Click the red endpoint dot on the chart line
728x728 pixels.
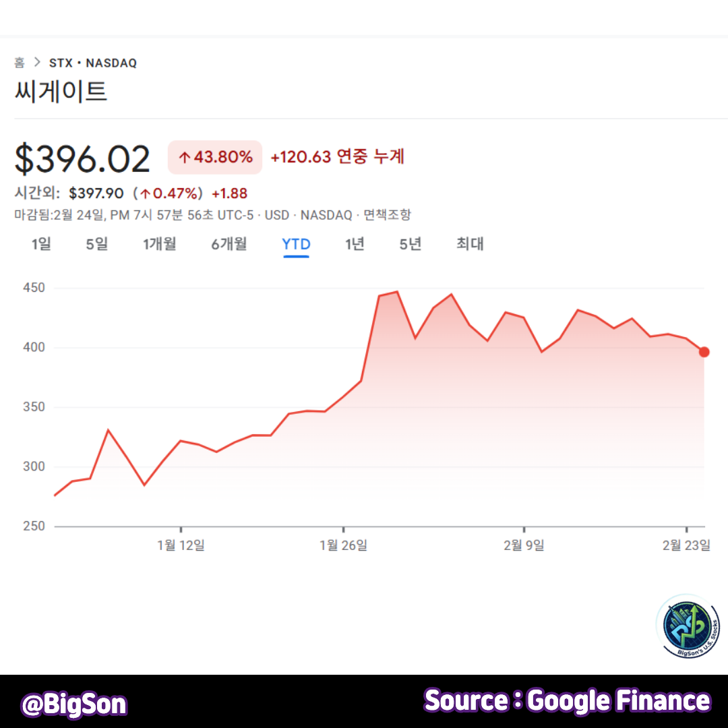[704, 351]
